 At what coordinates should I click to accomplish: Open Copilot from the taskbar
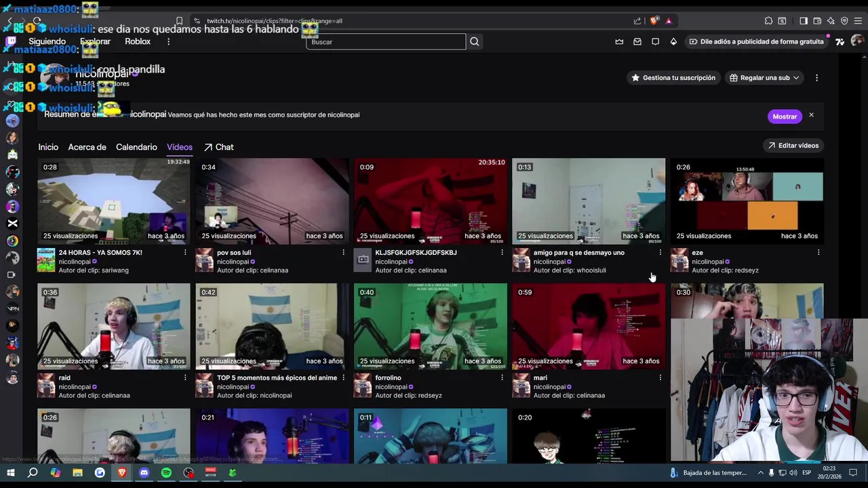click(55, 472)
